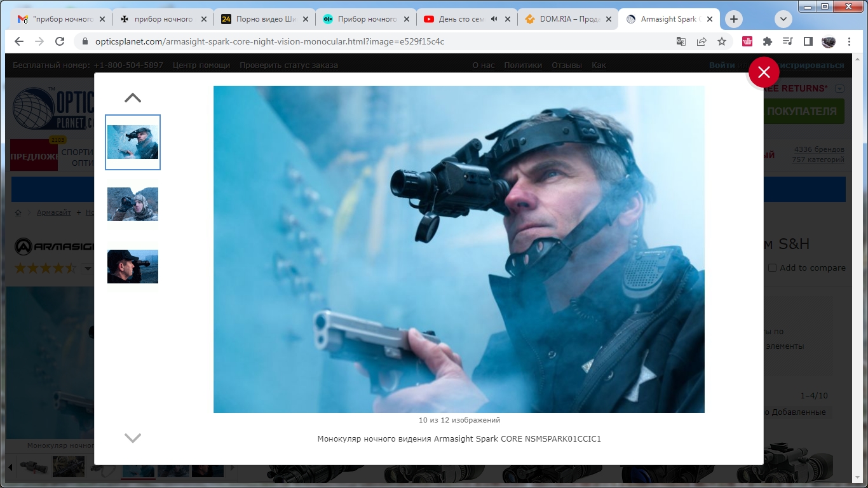Open the tab search dropdown arrow

coord(783,19)
